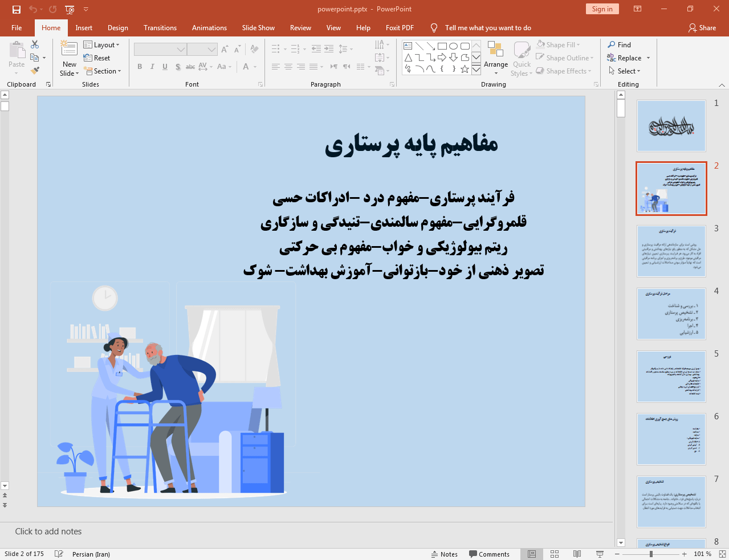Click the New Slide icon
This screenshot has width=729, height=560.
[x=70, y=48]
